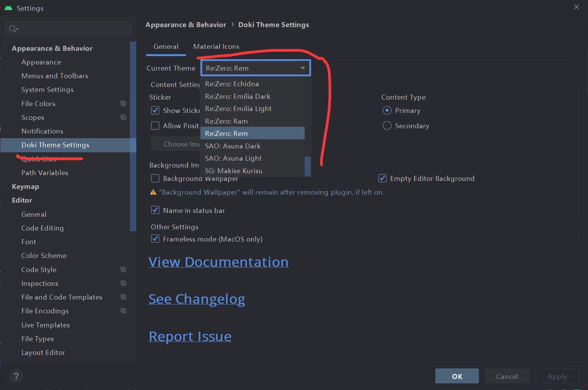Click project-level icon beside File and Code Templates
This screenshot has width=588, height=390.
[123, 297]
